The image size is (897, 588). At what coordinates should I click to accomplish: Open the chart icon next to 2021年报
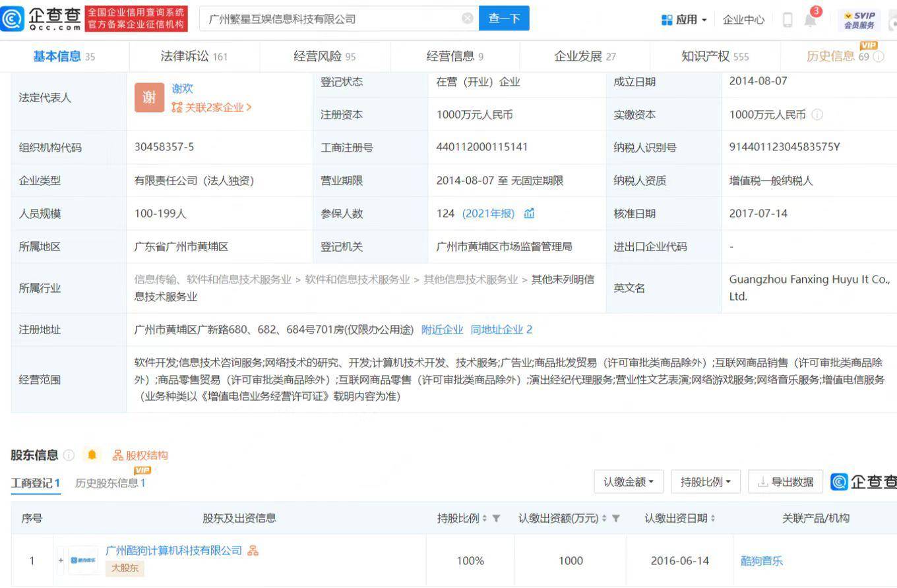(529, 214)
